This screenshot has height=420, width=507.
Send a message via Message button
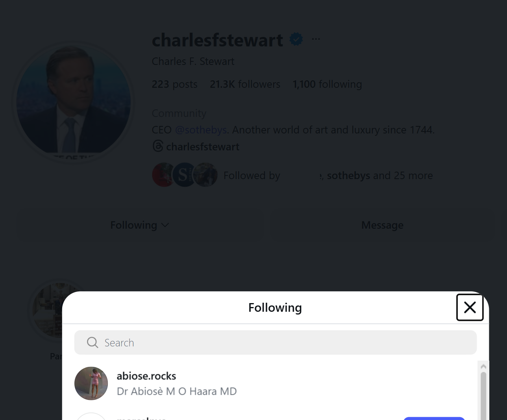coord(382,225)
